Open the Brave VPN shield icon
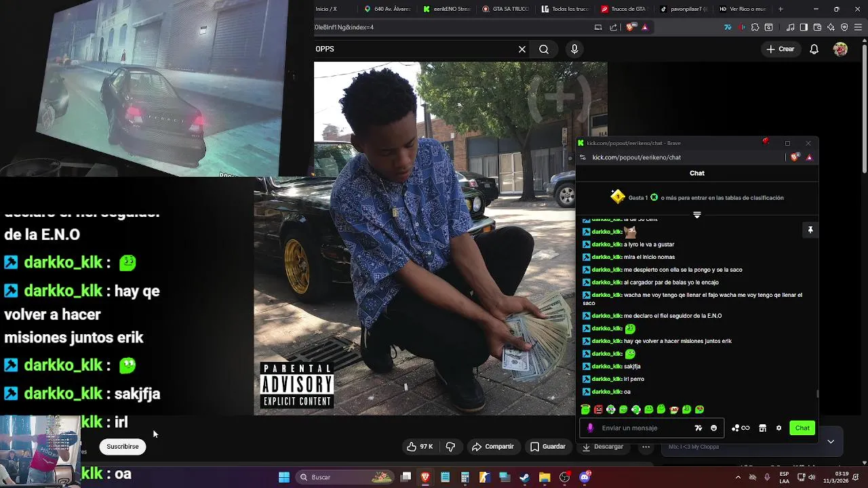Image resolution: width=868 pixels, height=488 pixels. [x=844, y=27]
